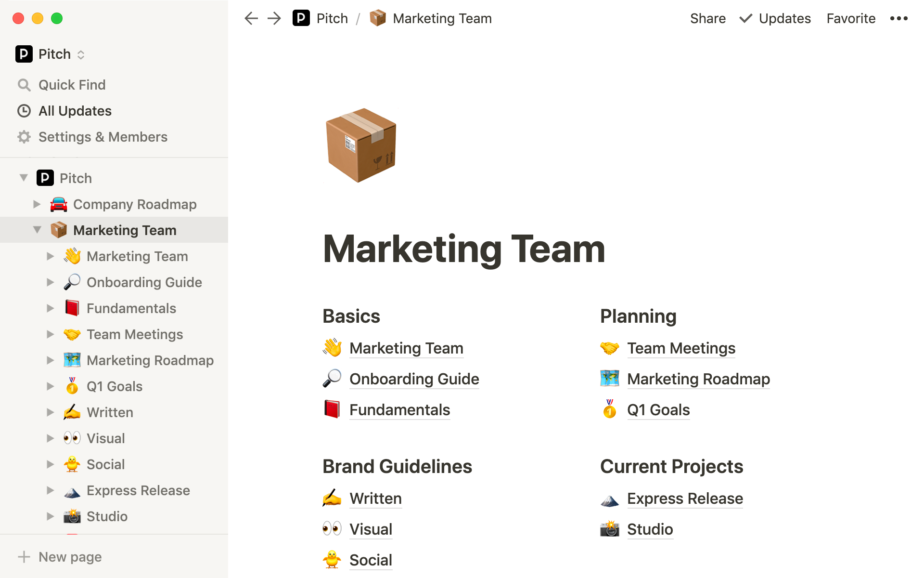Open the Fundamentals link under Basics
This screenshot has width=924, height=578.
(399, 410)
